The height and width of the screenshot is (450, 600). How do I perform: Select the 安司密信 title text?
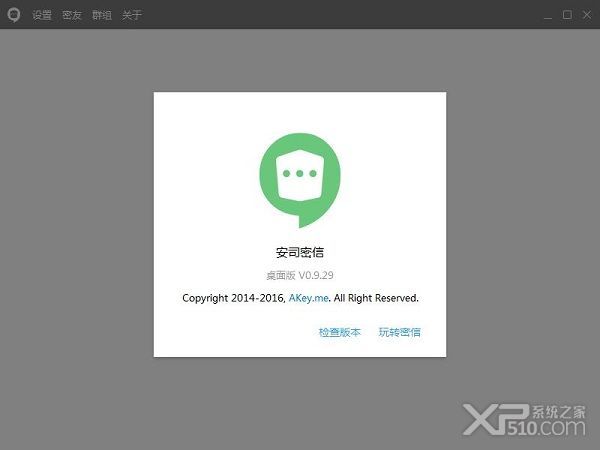coord(300,253)
